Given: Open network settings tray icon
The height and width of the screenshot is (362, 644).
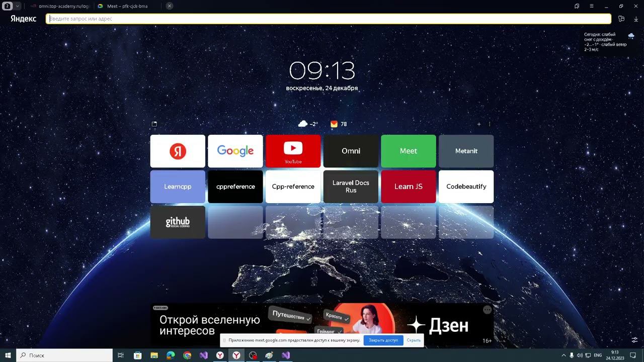Looking at the screenshot, I should click(588, 355).
